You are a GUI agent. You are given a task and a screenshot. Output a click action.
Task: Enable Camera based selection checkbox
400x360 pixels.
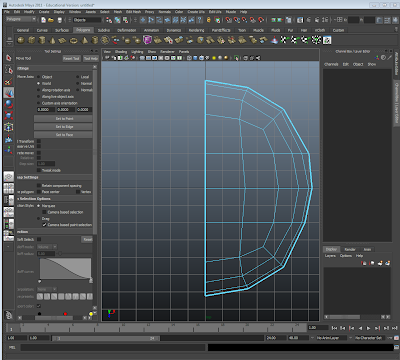(44, 212)
